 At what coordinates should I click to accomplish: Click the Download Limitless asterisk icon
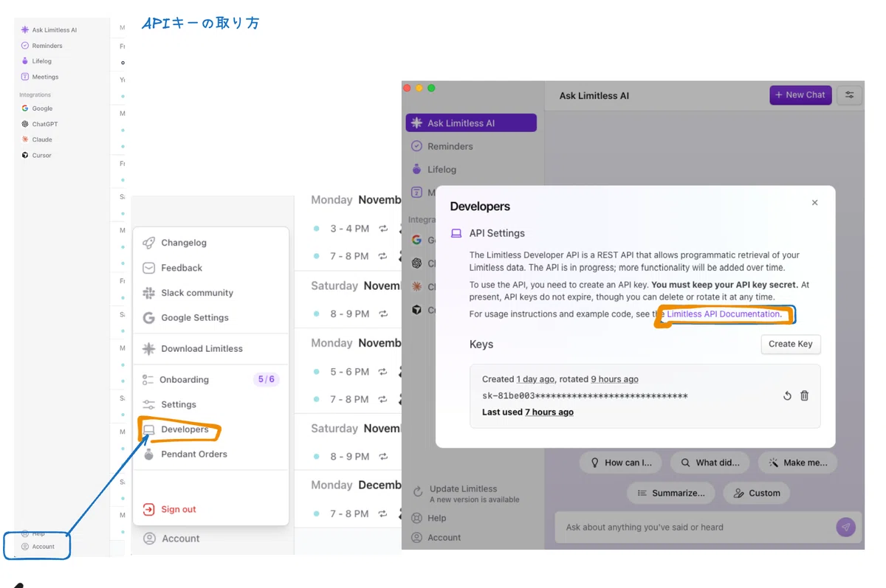(148, 349)
